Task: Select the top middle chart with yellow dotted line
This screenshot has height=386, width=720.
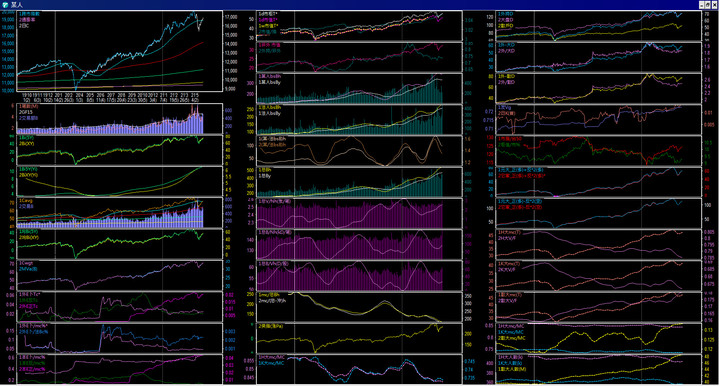Action: (359, 26)
